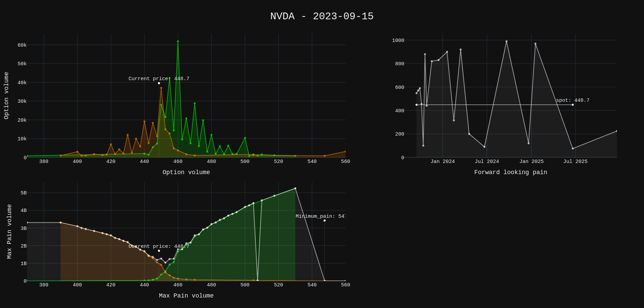
Task: Click the green data point at strike 500 in Option volume
Action: point(245,138)
